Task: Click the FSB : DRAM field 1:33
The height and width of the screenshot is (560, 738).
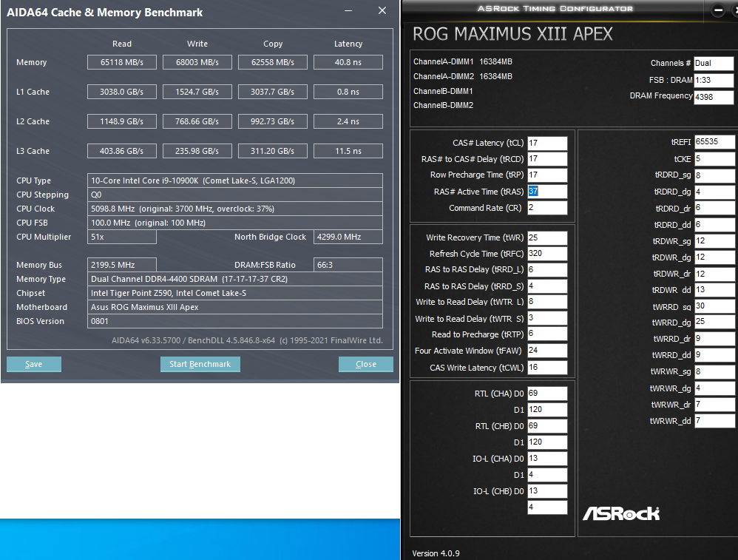Action: pyautogui.click(x=714, y=80)
